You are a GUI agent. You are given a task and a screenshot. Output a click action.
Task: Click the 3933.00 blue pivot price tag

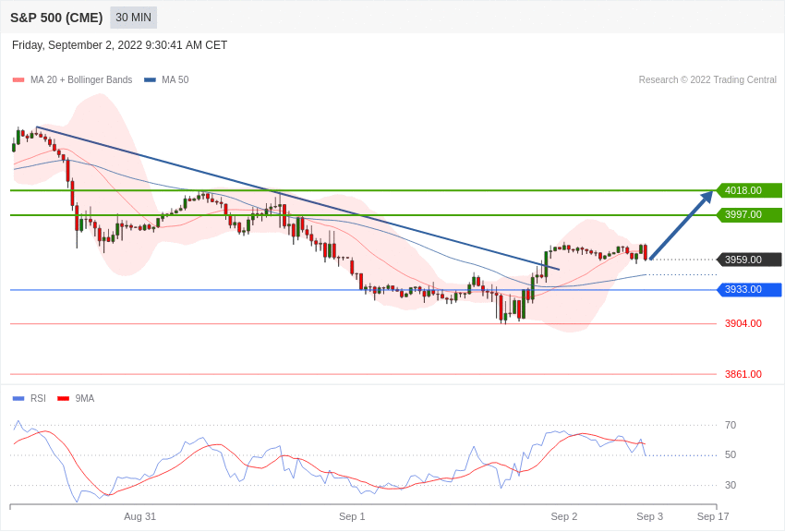[749, 289]
